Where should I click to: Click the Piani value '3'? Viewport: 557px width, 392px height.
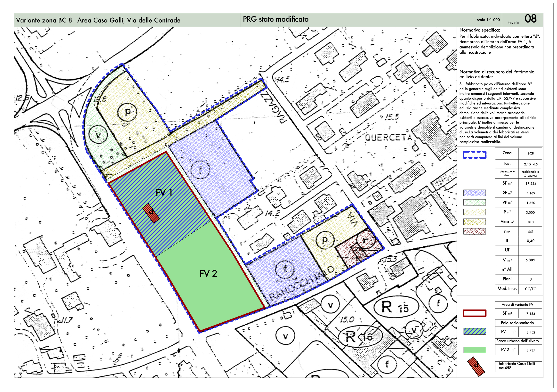(x=531, y=279)
